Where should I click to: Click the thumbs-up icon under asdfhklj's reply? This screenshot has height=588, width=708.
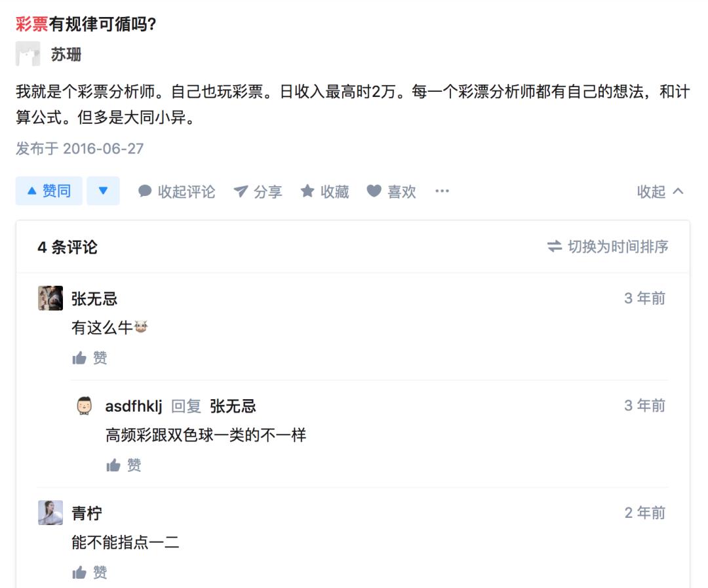point(114,465)
